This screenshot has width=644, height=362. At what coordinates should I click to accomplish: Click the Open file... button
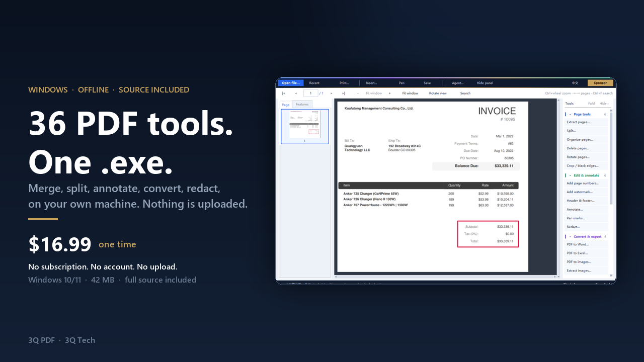tap(291, 83)
